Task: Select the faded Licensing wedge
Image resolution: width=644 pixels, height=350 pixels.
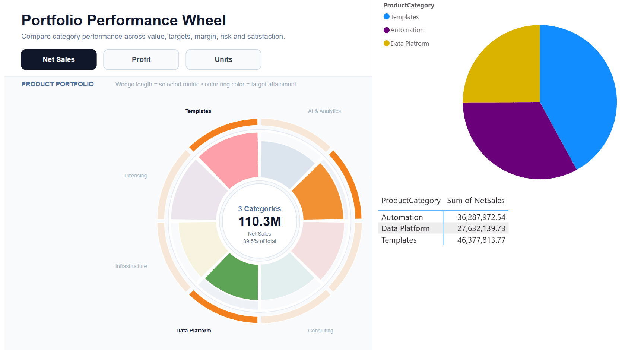Action: pyautogui.click(x=196, y=194)
